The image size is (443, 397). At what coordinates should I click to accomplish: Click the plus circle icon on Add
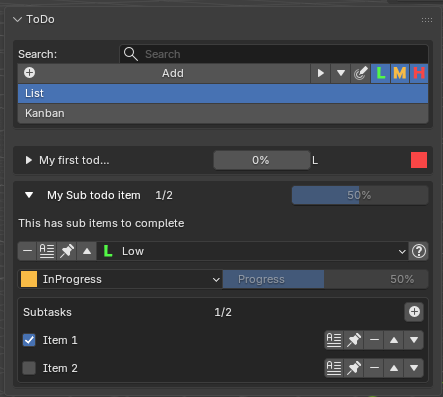pos(29,73)
